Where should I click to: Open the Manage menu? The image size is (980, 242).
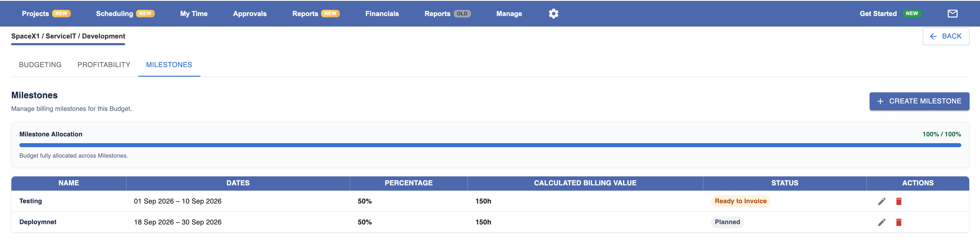(x=509, y=14)
